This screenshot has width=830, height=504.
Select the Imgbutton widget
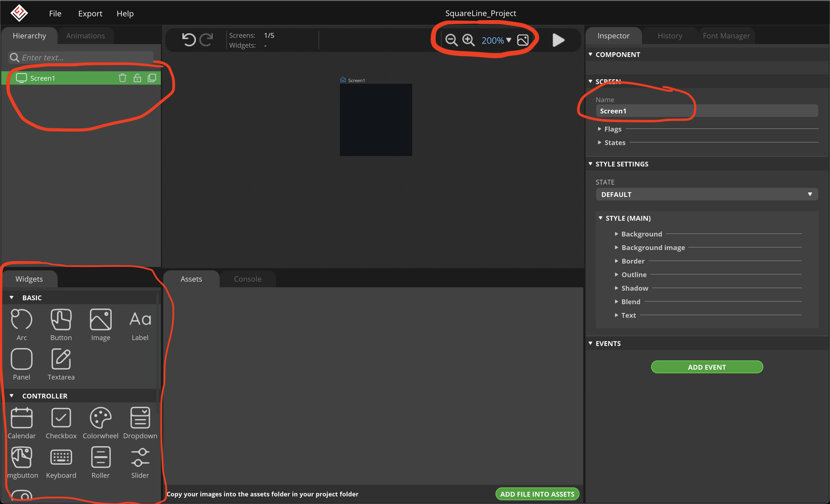(22, 462)
